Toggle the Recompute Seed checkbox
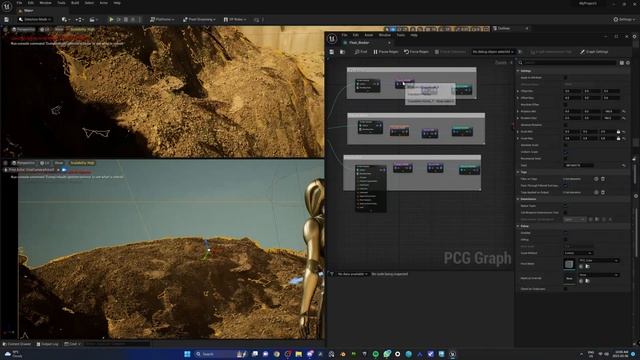The image size is (640, 360). [x=565, y=158]
